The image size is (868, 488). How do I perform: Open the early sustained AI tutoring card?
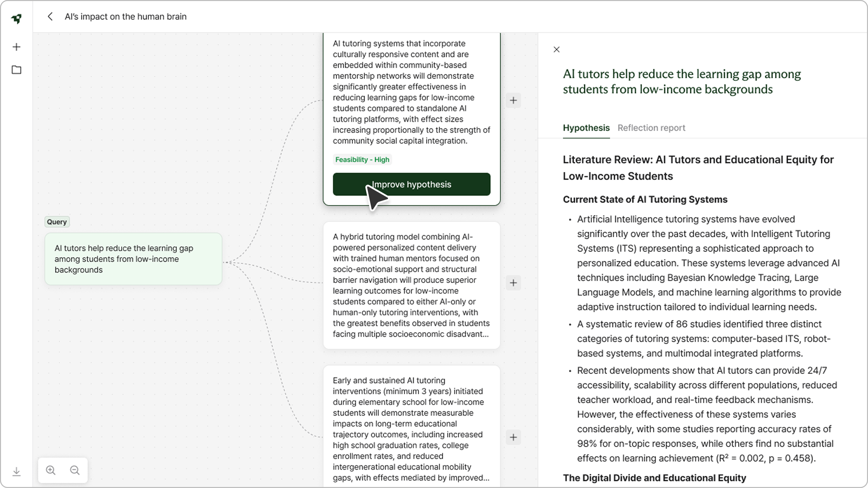(x=411, y=428)
